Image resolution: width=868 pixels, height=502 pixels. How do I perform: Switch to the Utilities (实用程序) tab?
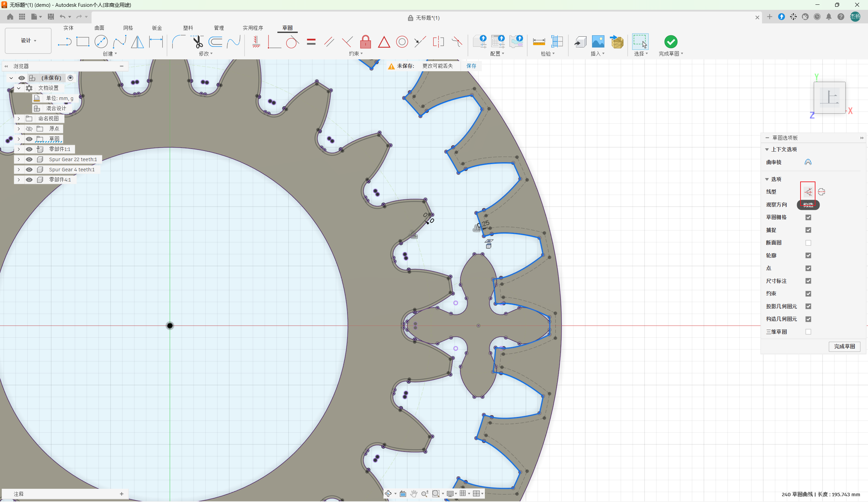pos(253,28)
